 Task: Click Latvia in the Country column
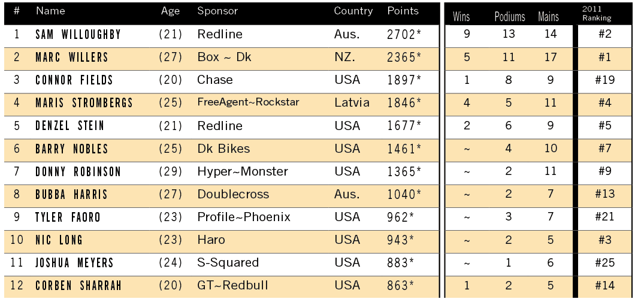click(352, 103)
